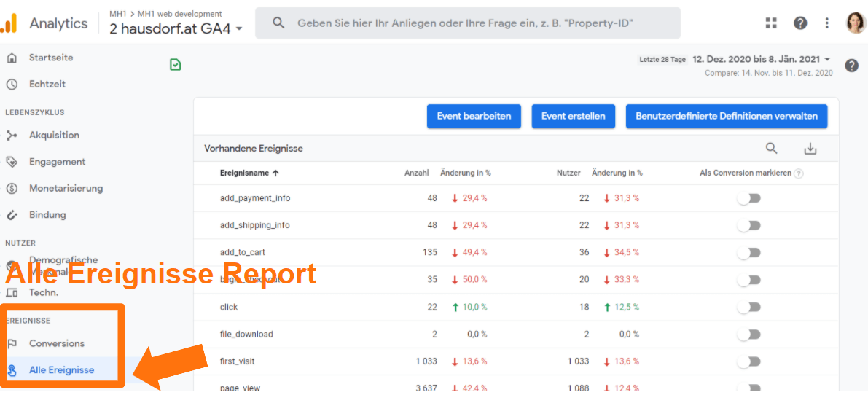
Task: Click the search magnifier in search bar
Action: click(278, 23)
